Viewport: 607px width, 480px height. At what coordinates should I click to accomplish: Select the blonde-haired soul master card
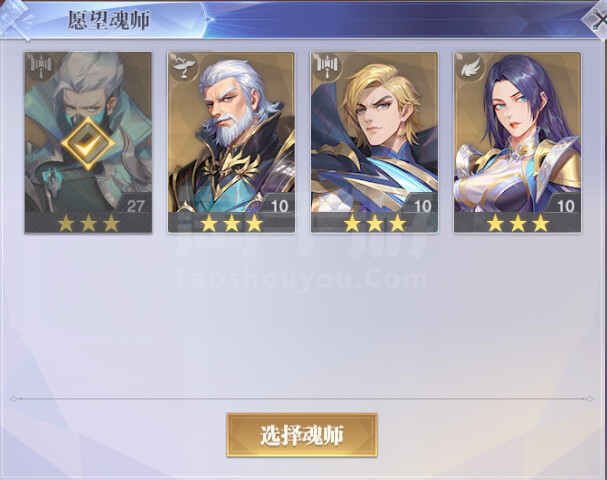(374, 142)
